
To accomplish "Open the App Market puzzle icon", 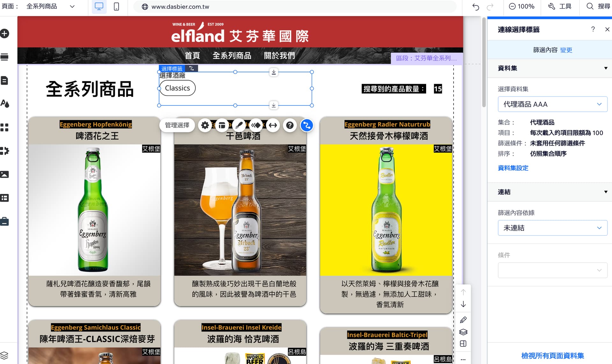I will [x=4, y=151].
